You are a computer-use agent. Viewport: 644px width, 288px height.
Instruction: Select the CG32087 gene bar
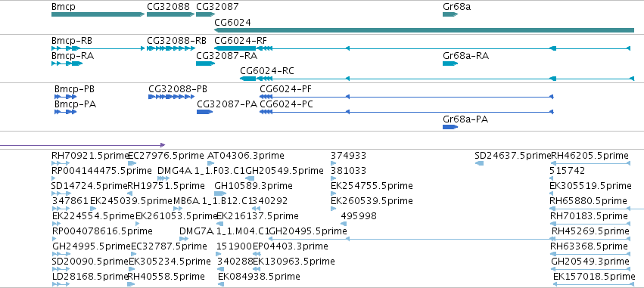click(205, 14)
